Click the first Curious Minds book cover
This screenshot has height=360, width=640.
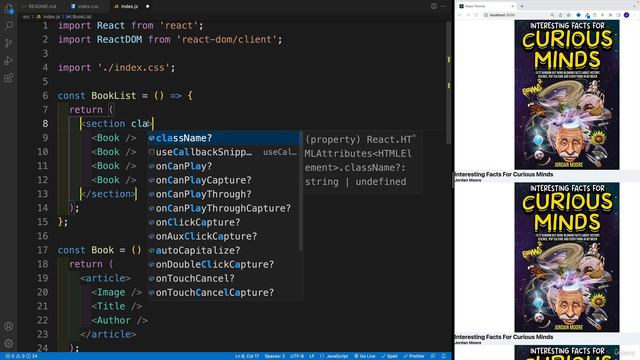pyautogui.click(x=567, y=95)
